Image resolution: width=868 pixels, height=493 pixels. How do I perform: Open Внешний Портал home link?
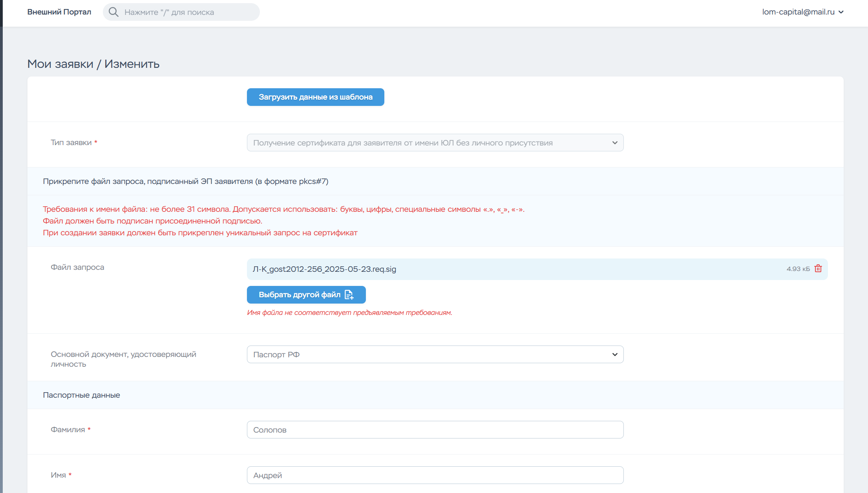59,12
